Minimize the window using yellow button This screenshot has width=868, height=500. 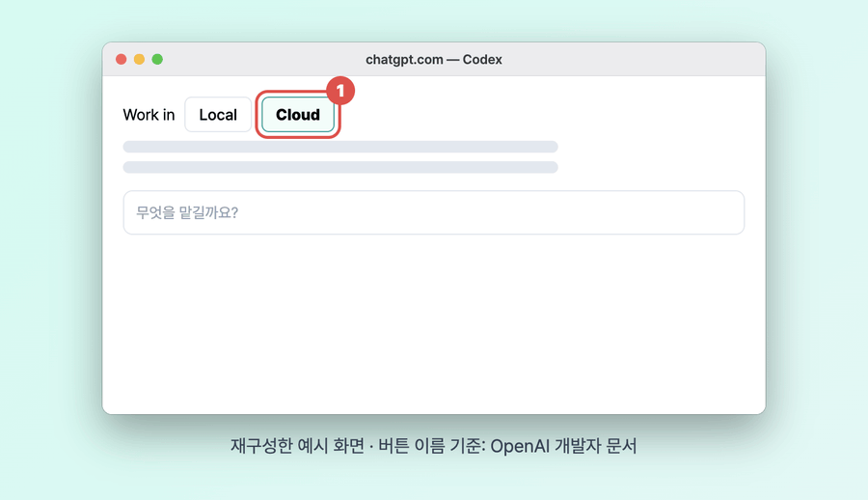click(140, 59)
